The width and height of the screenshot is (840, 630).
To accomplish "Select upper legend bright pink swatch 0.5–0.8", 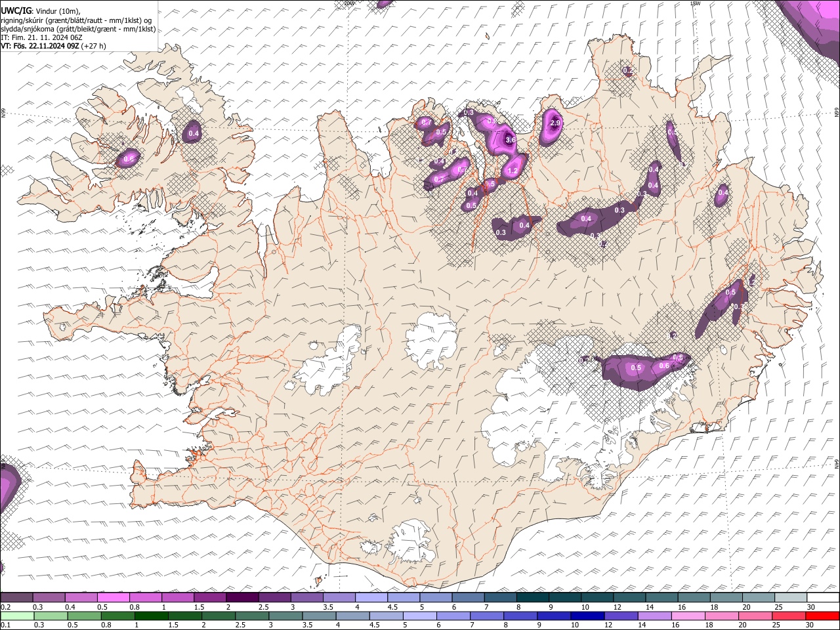I will [x=113, y=597].
